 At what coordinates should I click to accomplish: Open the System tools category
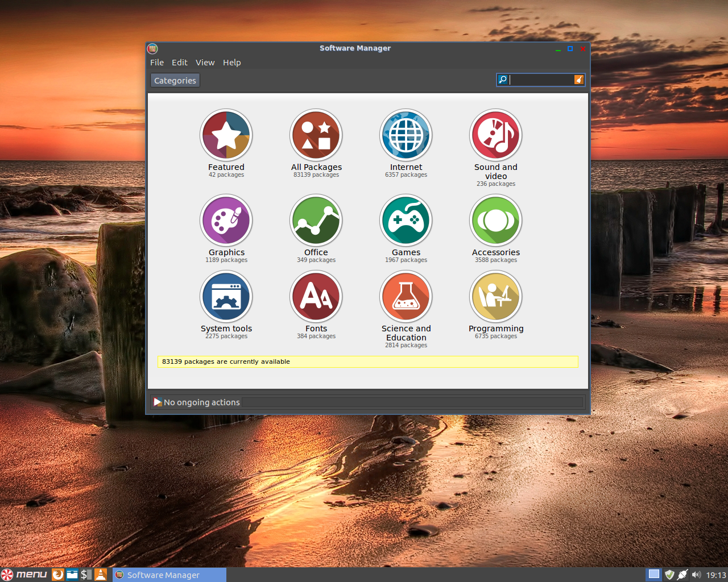(x=226, y=305)
